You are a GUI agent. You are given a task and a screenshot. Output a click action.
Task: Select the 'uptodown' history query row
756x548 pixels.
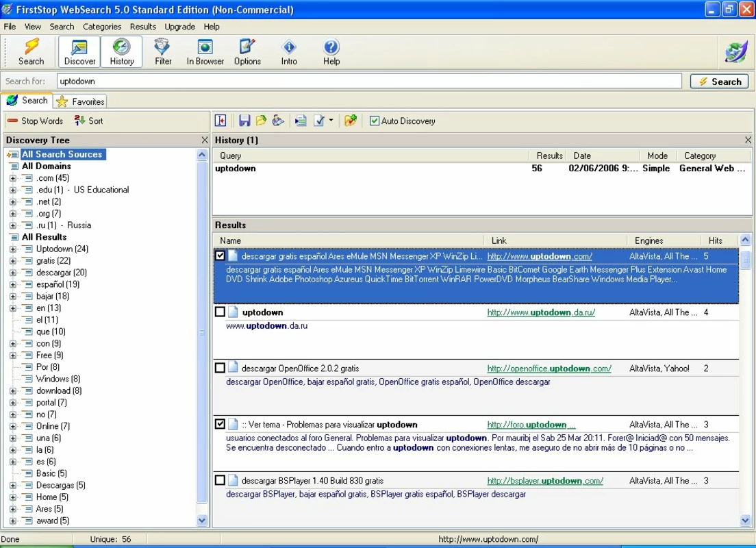[482, 169]
